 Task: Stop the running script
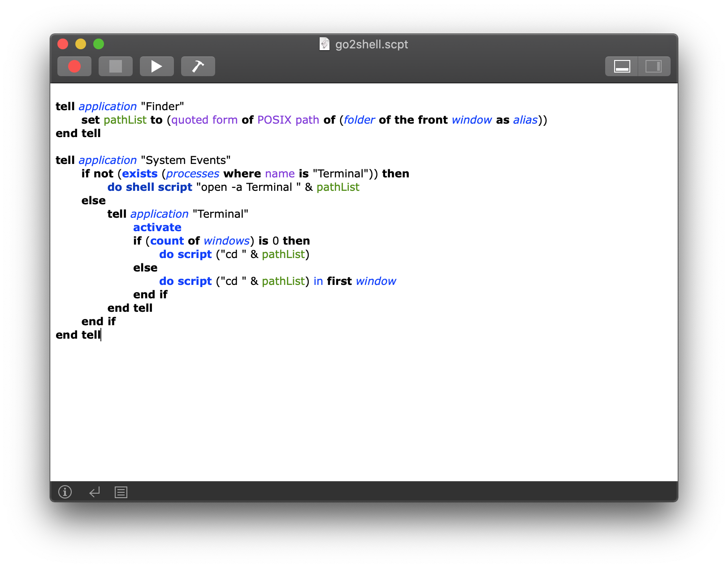115,66
